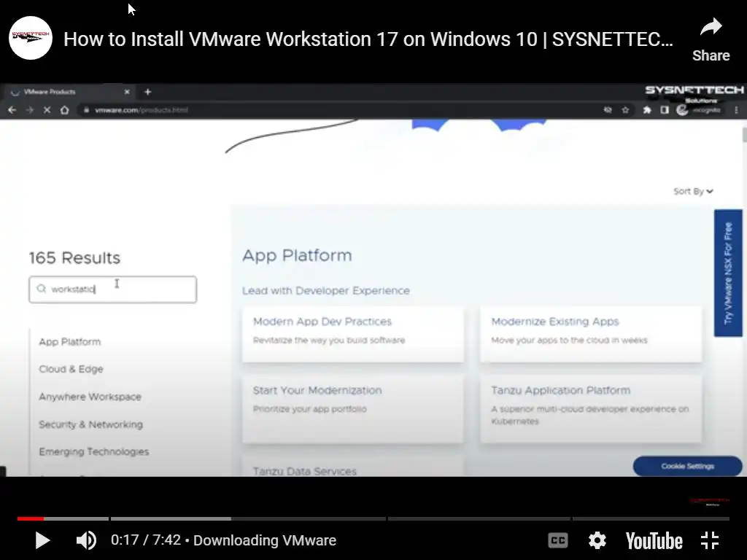Open Modernize Existing Apps card
The image size is (747, 560).
point(591,334)
